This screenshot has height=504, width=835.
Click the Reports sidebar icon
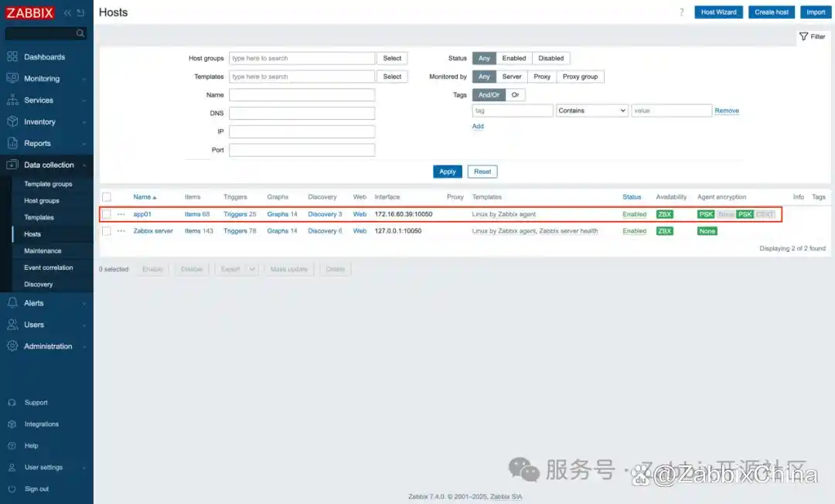[x=12, y=143]
